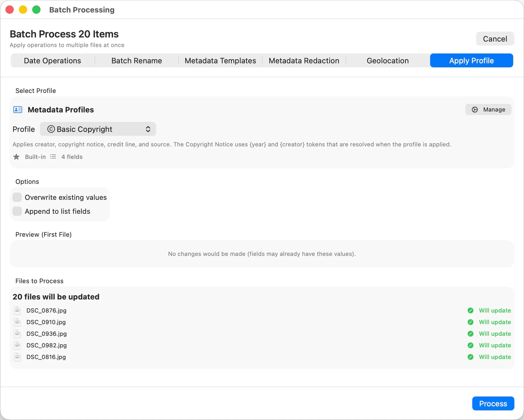
Task: Click the file icon for DSC_0816.jpg
Action: (x=17, y=357)
